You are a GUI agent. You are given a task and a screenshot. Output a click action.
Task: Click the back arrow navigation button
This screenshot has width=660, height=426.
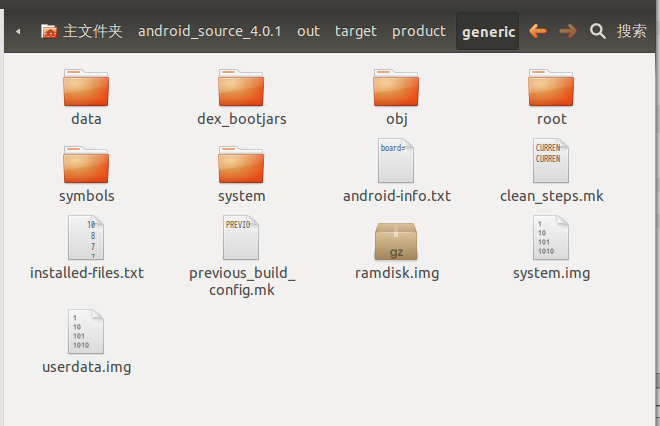pos(538,31)
